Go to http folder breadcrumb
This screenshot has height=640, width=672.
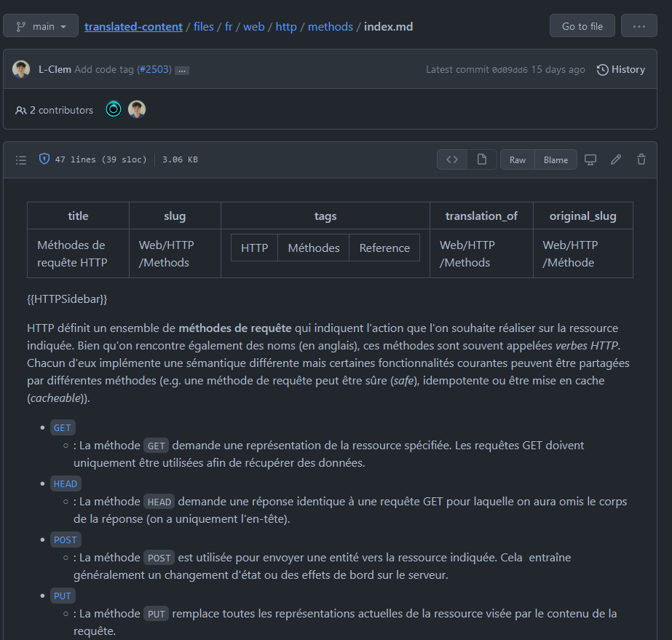tap(286, 27)
